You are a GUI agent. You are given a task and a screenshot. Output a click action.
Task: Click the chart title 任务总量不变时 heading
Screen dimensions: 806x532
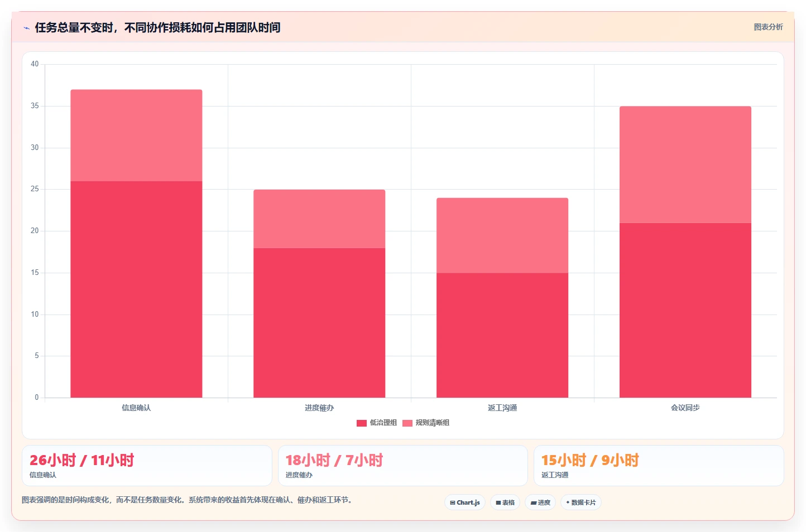[157, 27]
